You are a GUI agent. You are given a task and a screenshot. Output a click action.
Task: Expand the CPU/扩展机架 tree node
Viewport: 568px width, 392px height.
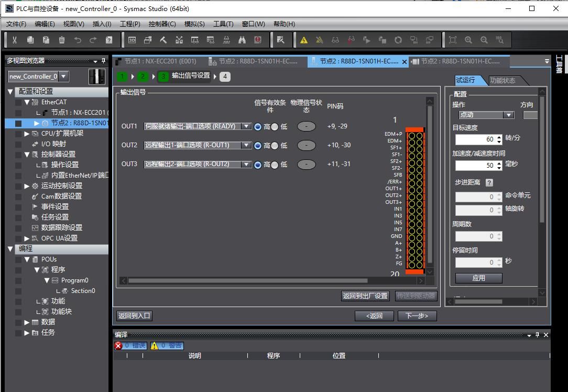pos(27,134)
